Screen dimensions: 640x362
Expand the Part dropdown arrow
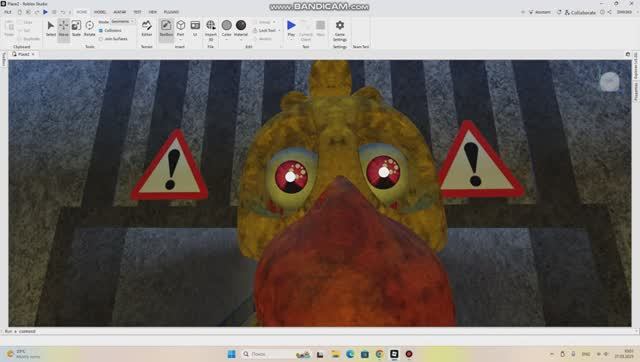coord(180,40)
